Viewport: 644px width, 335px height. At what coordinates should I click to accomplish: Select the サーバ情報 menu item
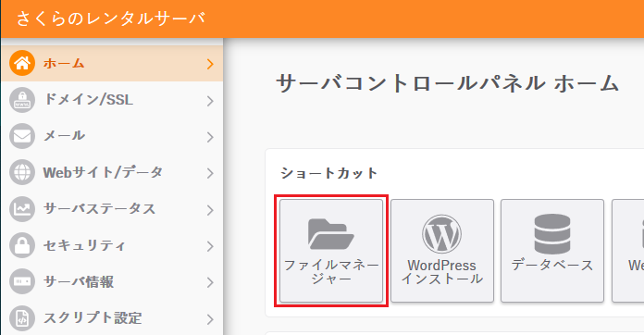[112, 281]
